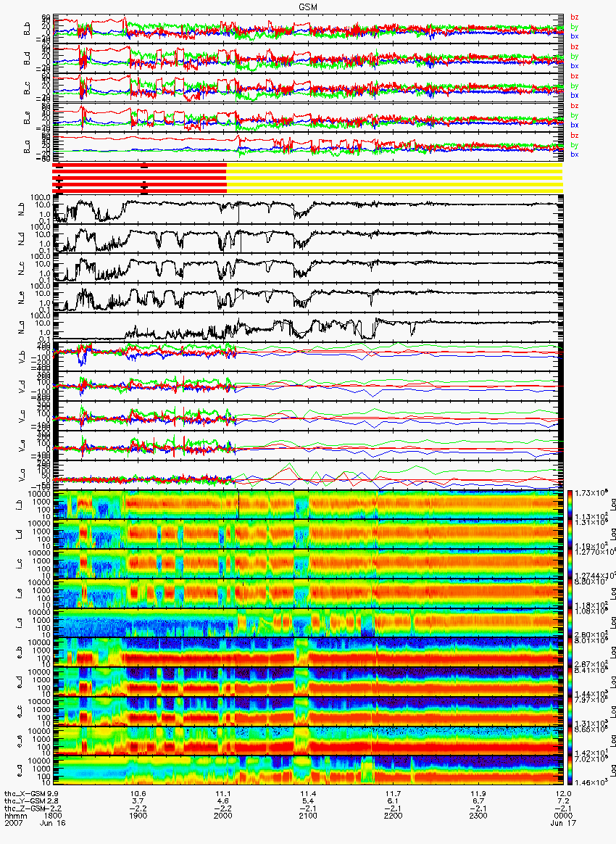
Task: Select the e_d electron spectrogram label
Action: (x=19, y=682)
